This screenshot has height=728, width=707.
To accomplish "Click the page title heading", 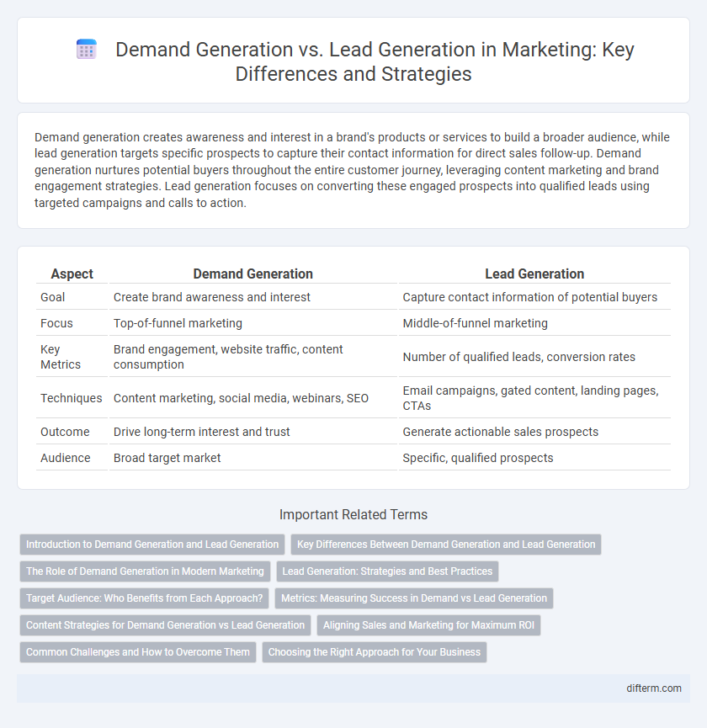I will (x=375, y=61).
